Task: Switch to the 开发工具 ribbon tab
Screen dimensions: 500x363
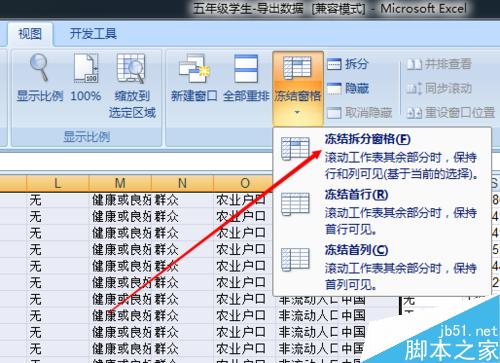Action: (x=93, y=34)
